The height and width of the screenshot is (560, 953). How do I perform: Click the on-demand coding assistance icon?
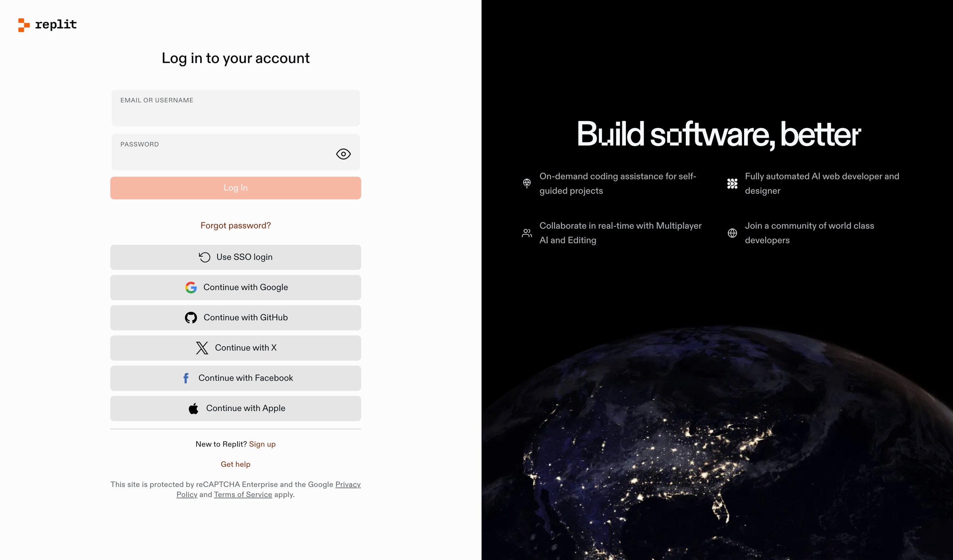[x=527, y=183]
